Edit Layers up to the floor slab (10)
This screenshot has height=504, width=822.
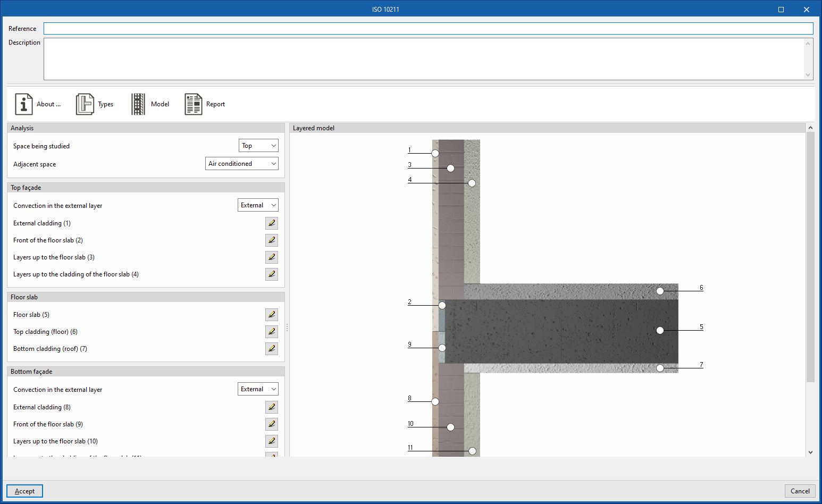(x=272, y=441)
